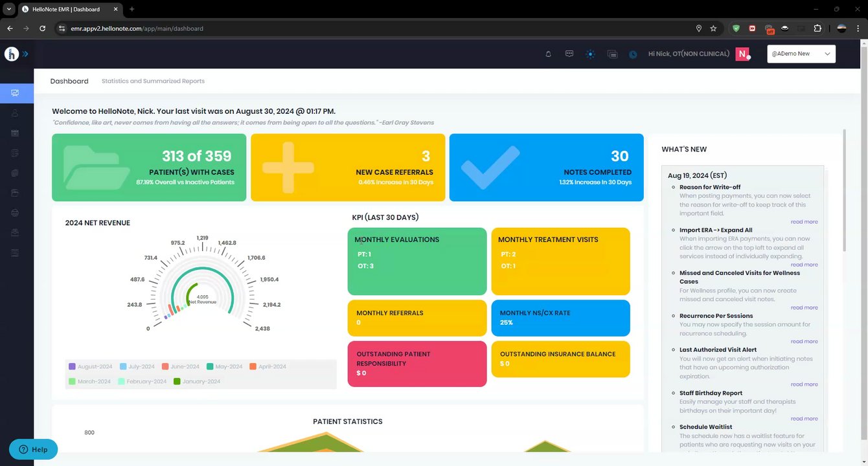Toggle January-2024 legend series

click(x=197, y=381)
